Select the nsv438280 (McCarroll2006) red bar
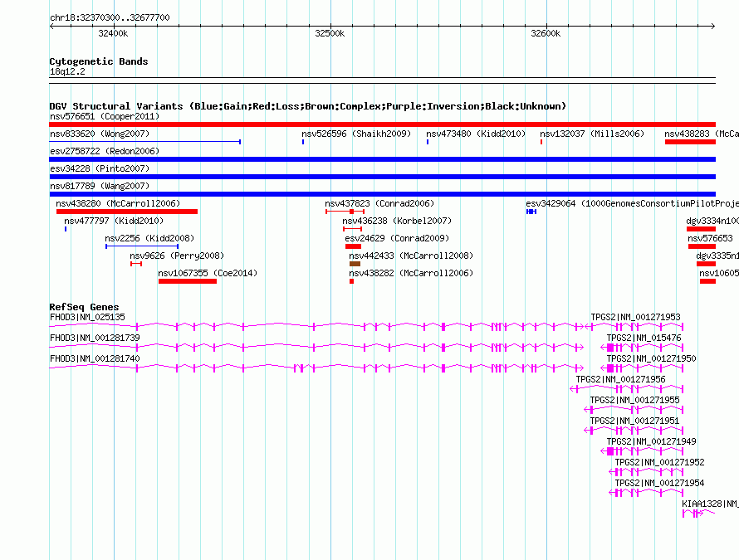 [127, 212]
